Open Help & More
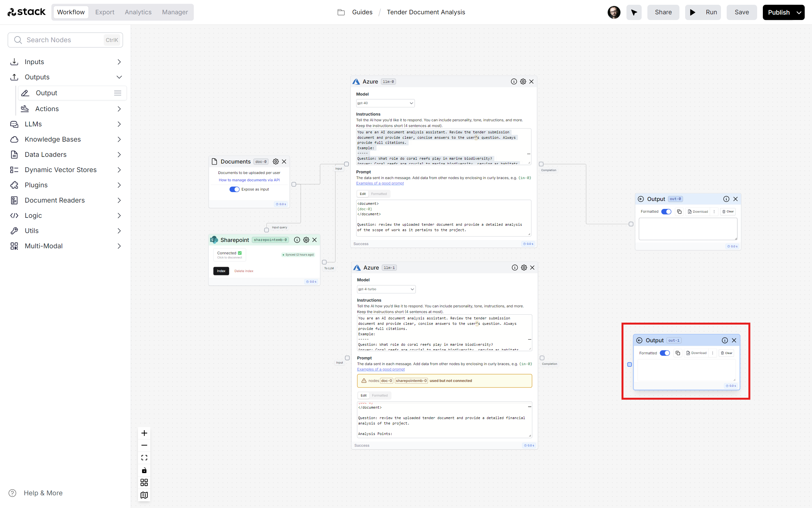 [36, 493]
